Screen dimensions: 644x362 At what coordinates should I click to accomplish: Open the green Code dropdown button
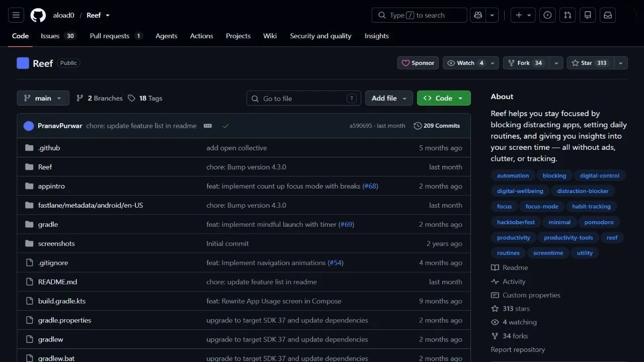click(444, 98)
